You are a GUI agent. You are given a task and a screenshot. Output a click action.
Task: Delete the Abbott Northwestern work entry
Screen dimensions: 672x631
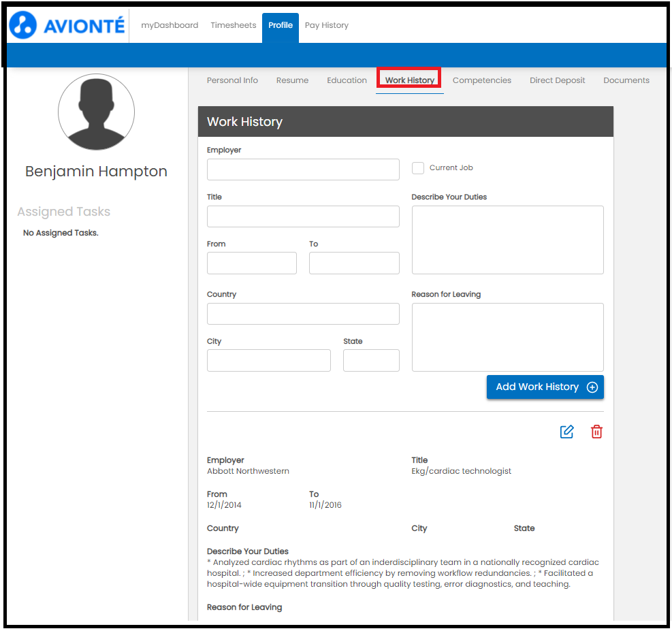pos(596,432)
